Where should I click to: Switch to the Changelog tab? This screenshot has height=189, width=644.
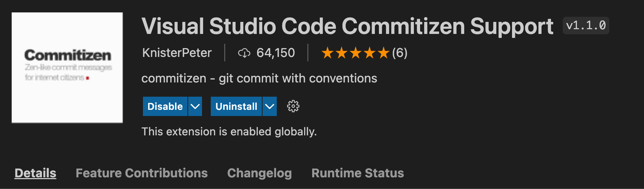coord(259,173)
